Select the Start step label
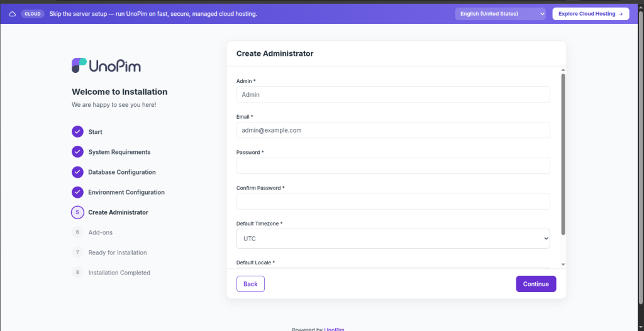 pyautogui.click(x=96, y=132)
